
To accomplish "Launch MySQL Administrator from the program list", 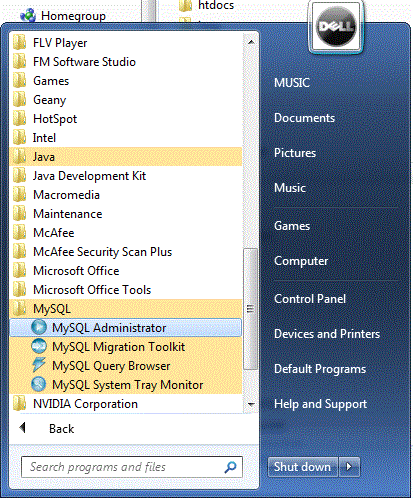I will (126, 328).
